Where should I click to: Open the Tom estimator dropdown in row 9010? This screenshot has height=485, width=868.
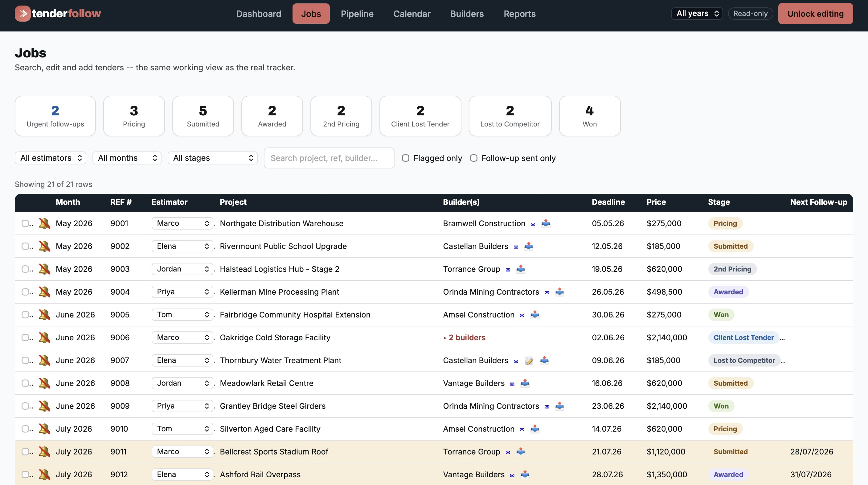click(182, 429)
